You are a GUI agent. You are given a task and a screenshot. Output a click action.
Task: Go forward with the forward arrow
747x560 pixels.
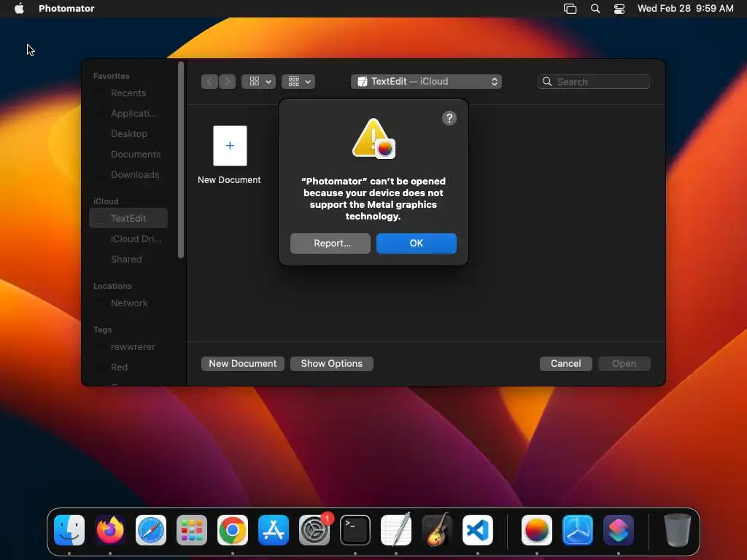pyautogui.click(x=228, y=82)
